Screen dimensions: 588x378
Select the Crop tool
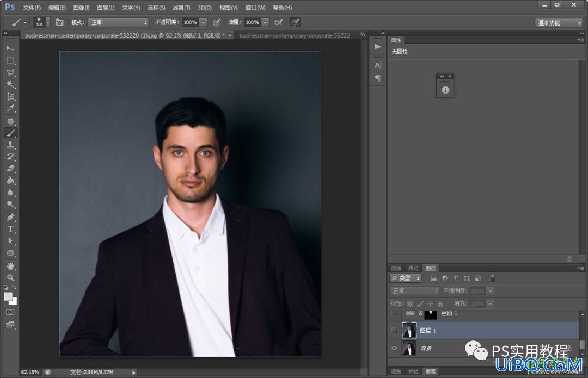(10, 96)
